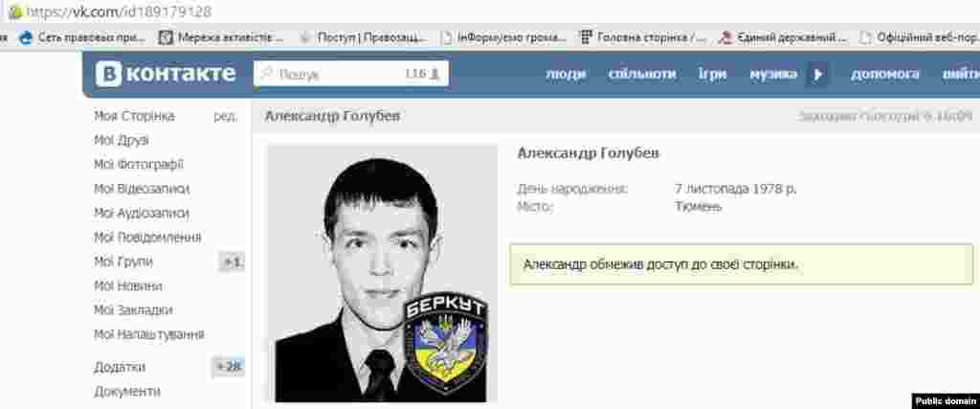The image size is (980, 409).
Task: Click into the Пошук search field
Action: click(351, 74)
